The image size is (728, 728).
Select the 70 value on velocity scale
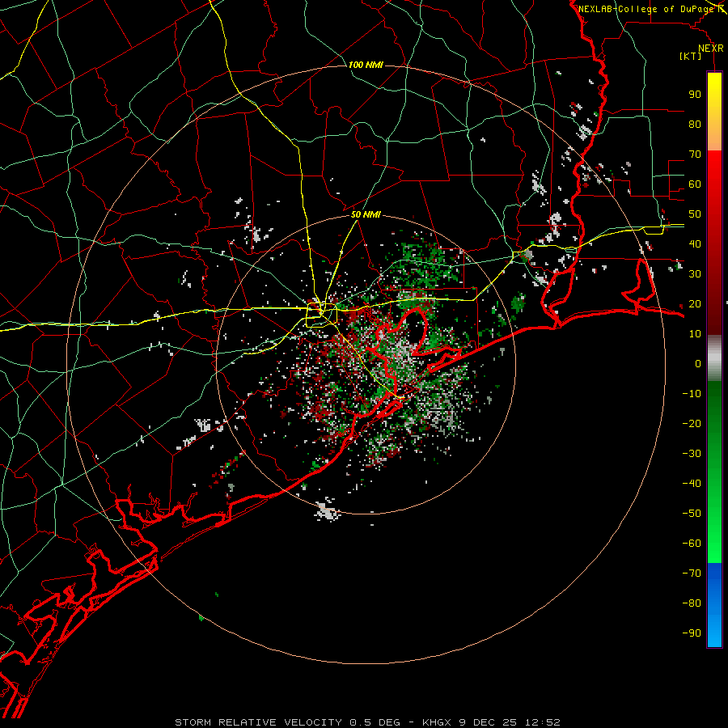695,154
